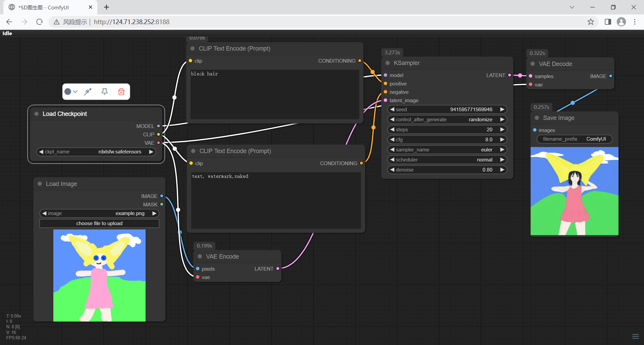Click the 'choose file to upload' button
This screenshot has height=345, width=644.
pyautogui.click(x=99, y=223)
